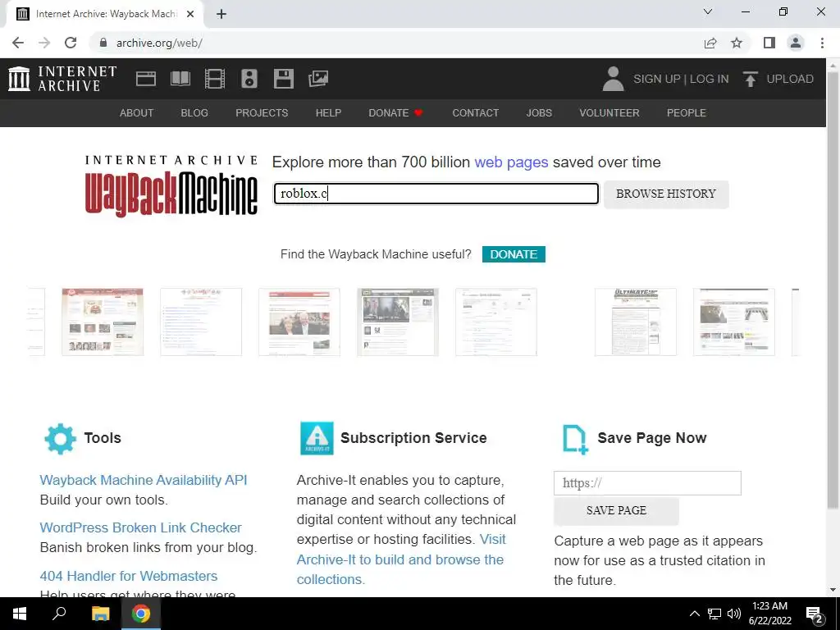This screenshot has width=840, height=630.
Task: Share this page icon in address bar
Action: 710,43
